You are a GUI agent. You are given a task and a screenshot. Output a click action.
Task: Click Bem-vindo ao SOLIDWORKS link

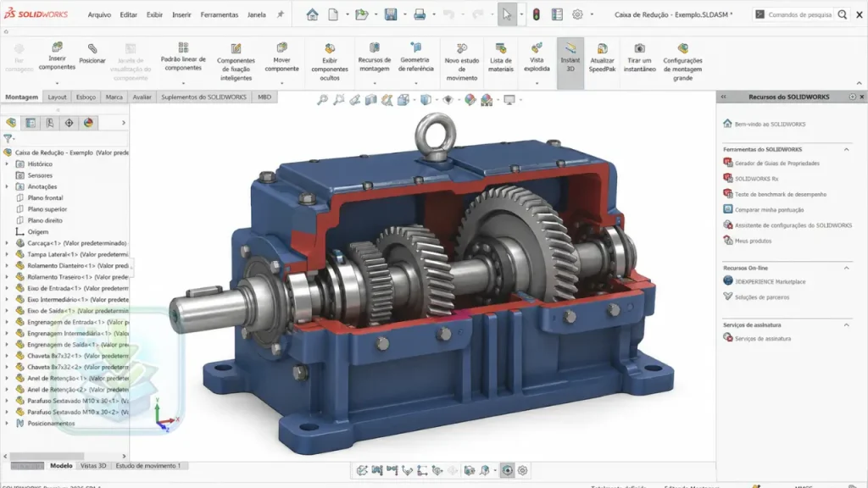770,124
